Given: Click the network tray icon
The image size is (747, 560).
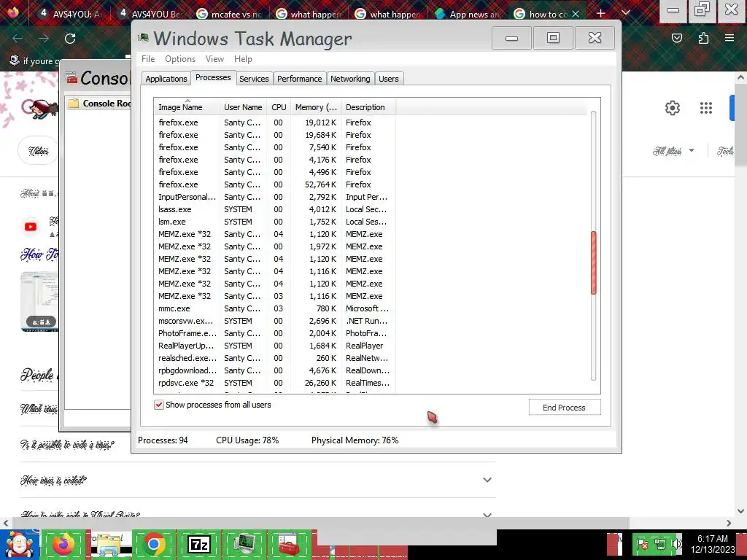Looking at the screenshot, I should (659, 544).
